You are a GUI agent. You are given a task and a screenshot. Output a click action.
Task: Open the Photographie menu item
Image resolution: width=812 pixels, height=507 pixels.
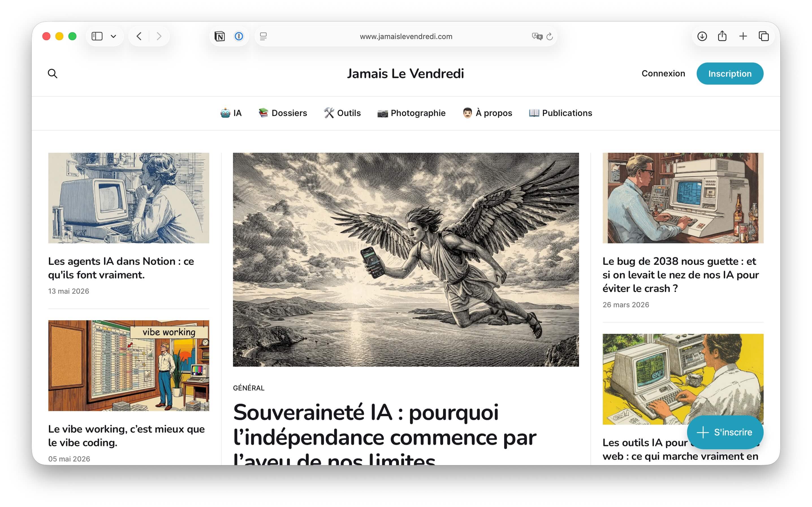coord(411,113)
